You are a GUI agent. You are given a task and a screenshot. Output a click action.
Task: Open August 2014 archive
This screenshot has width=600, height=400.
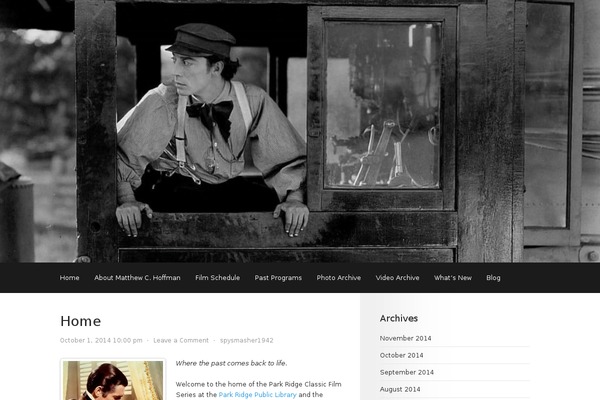click(400, 389)
